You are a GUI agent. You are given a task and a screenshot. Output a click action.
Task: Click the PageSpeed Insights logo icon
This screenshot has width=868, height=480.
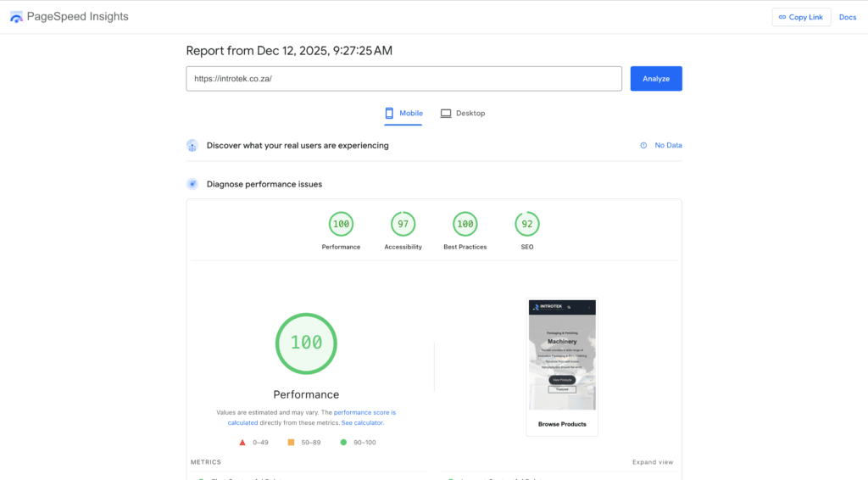[17, 17]
